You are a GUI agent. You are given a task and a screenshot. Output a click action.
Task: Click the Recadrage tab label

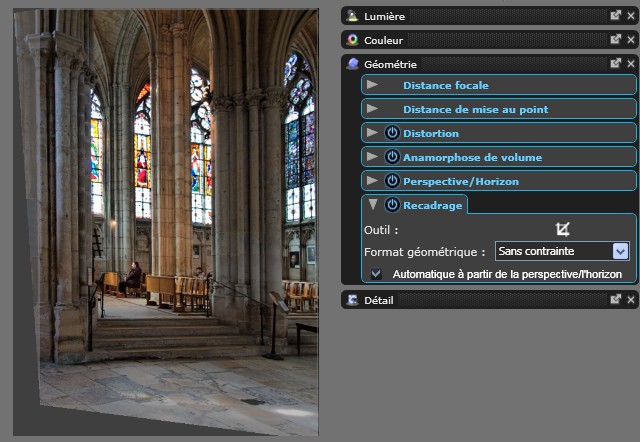433,205
